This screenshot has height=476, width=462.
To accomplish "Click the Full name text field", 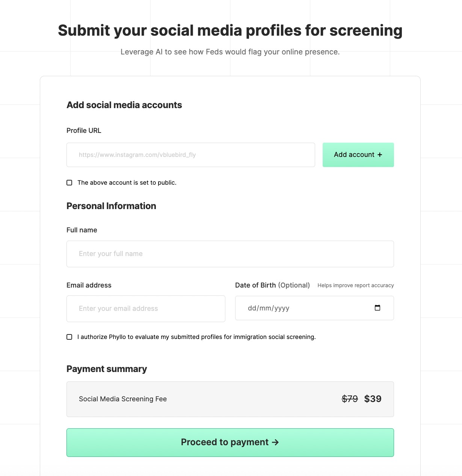I will pyautogui.click(x=230, y=254).
